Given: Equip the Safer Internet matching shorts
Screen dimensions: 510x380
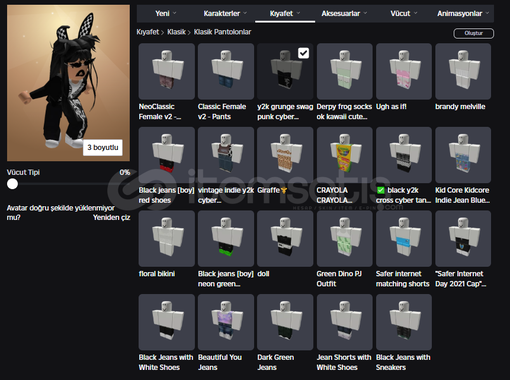Looking at the screenshot, I should 404,238.
